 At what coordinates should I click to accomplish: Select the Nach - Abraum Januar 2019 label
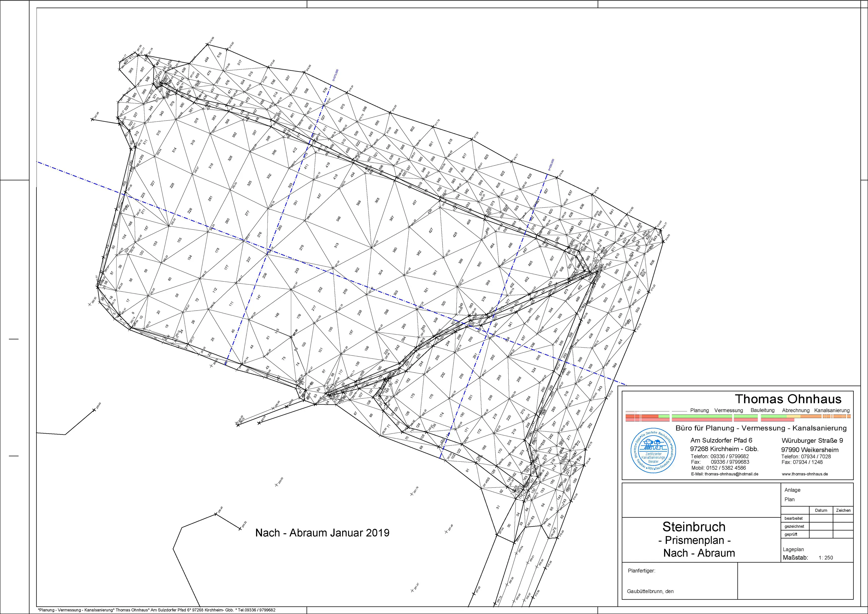322,533
